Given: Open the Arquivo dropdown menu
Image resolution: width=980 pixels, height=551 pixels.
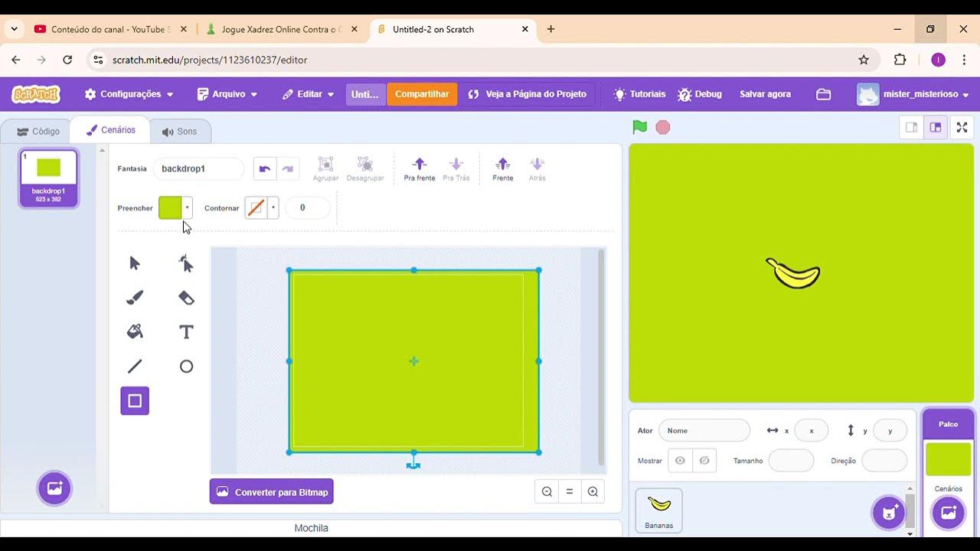Looking at the screenshot, I should [227, 94].
